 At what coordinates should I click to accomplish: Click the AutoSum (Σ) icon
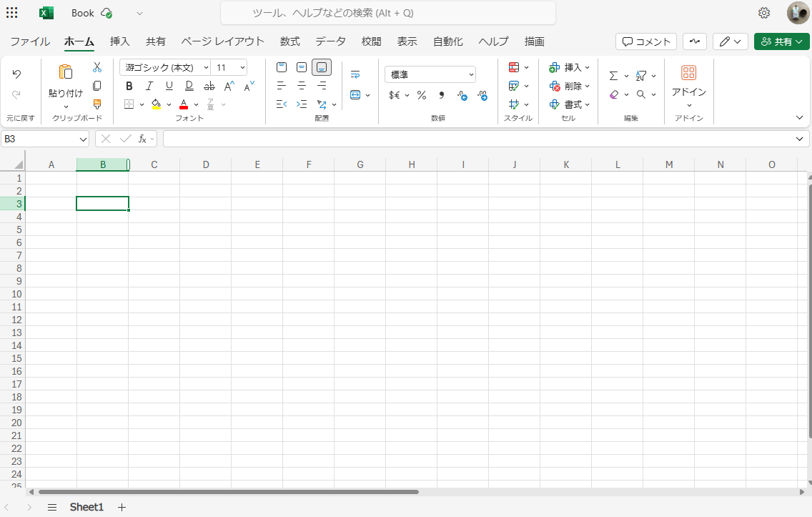click(x=613, y=75)
